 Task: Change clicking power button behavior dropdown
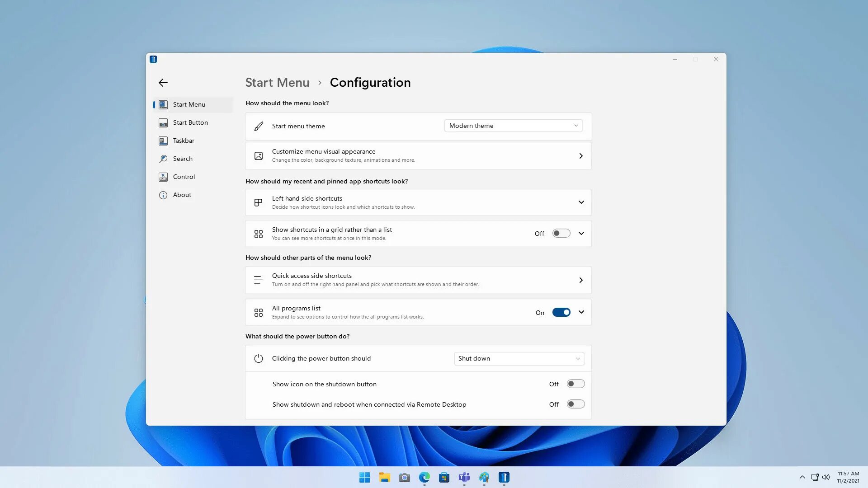(x=518, y=358)
